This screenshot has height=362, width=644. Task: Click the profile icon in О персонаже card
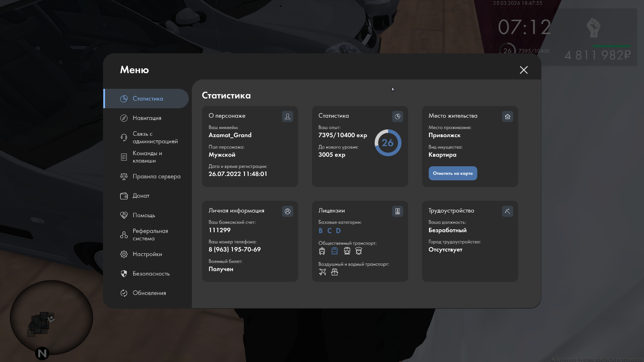[x=287, y=116]
